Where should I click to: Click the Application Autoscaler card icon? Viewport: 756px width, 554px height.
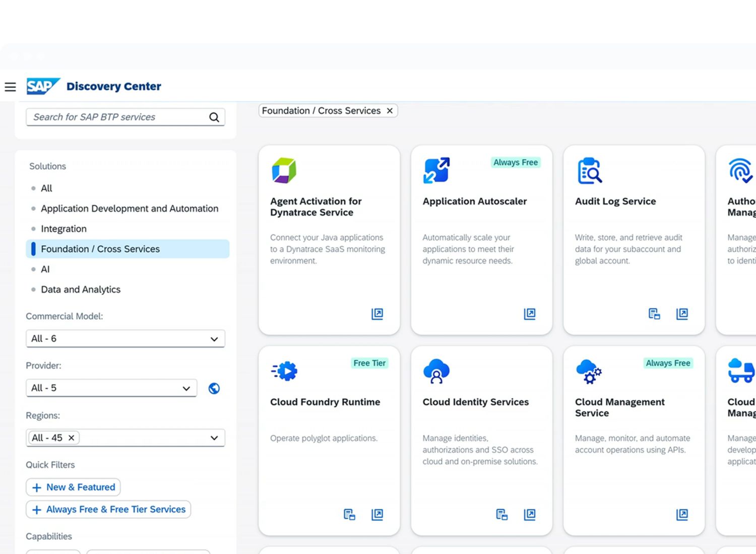click(436, 170)
